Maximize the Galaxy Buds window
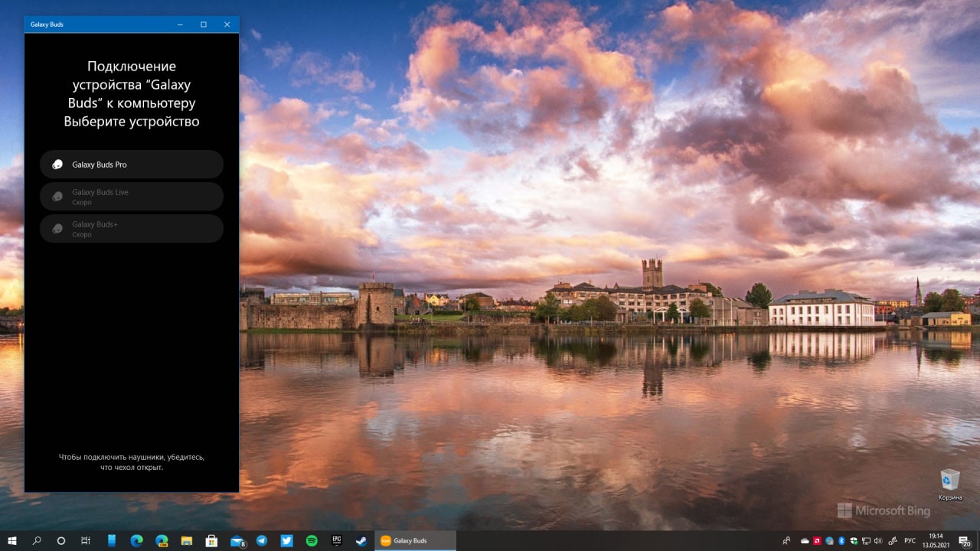This screenshot has width=980, height=551. 204,24
